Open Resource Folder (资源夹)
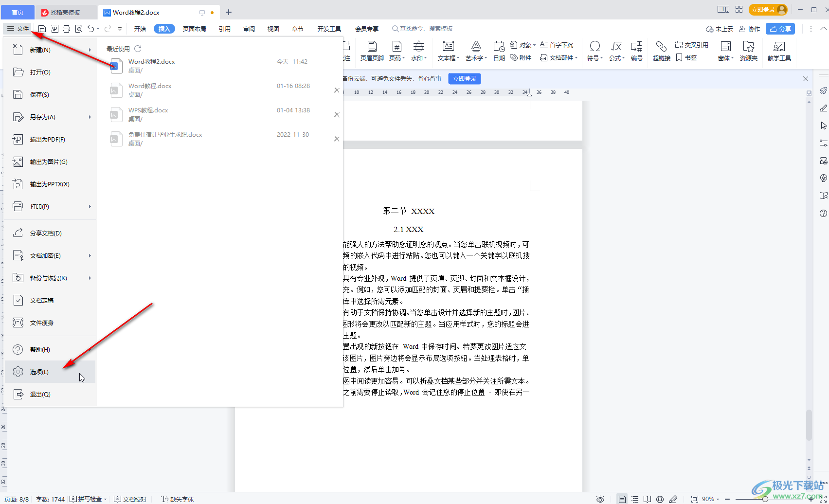The width and height of the screenshot is (829, 504). click(749, 51)
